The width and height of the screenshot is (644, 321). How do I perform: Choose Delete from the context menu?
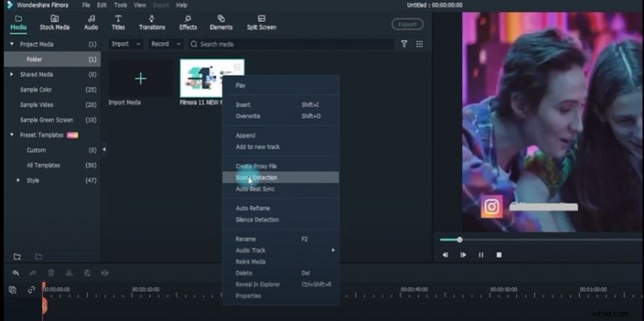point(280,273)
